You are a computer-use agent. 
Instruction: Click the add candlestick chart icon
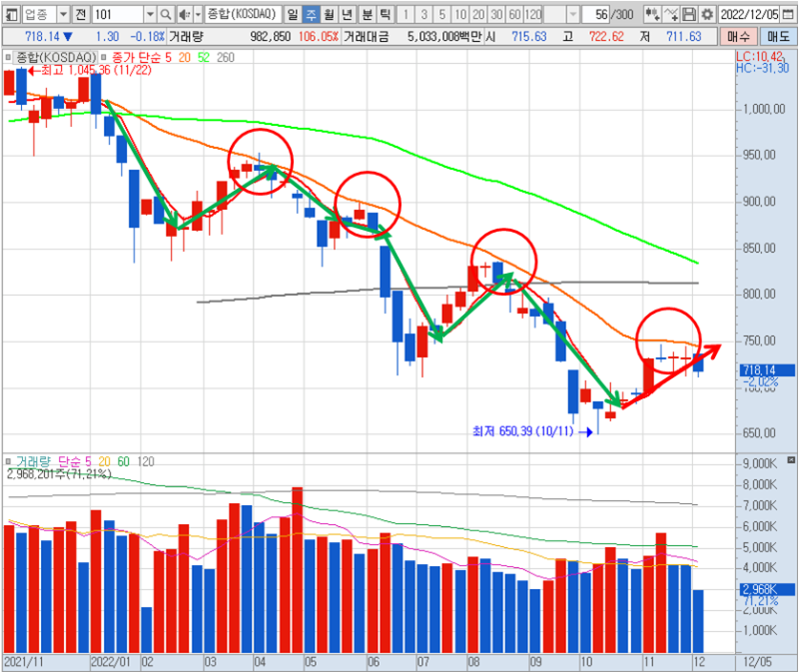point(652,14)
